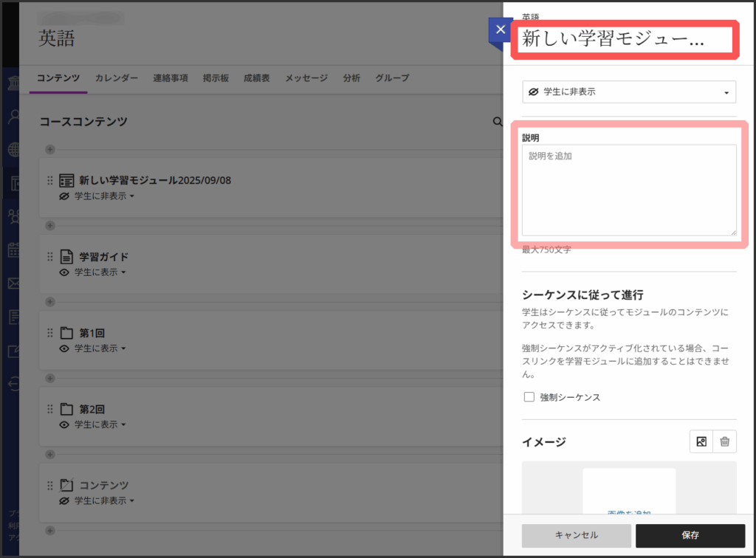The width and height of the screenshot is (756, 558).
Task: Click the learning module icon for 新しい学習モジュール2025/09/08
Action: 66,181
